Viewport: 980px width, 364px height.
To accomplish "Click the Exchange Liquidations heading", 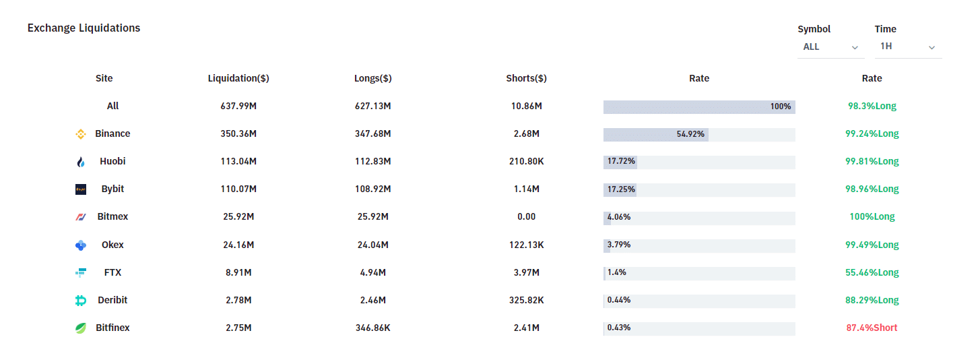I will (x=84, y=28).
